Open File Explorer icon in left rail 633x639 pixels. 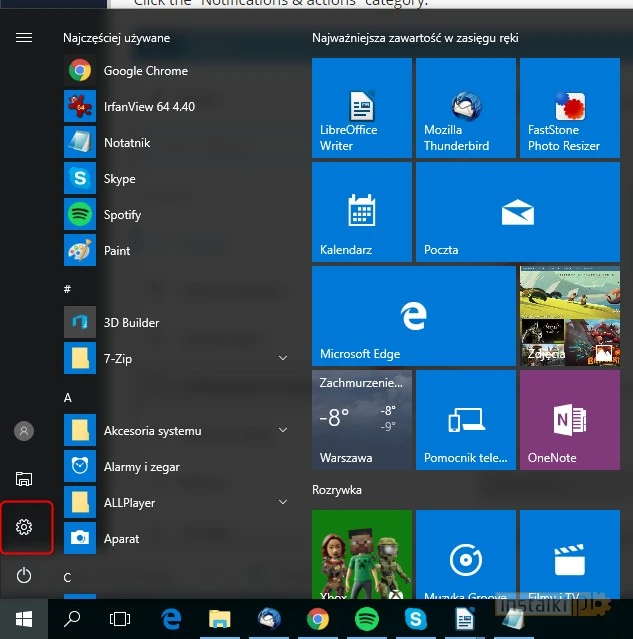click(x=25, y=479)
